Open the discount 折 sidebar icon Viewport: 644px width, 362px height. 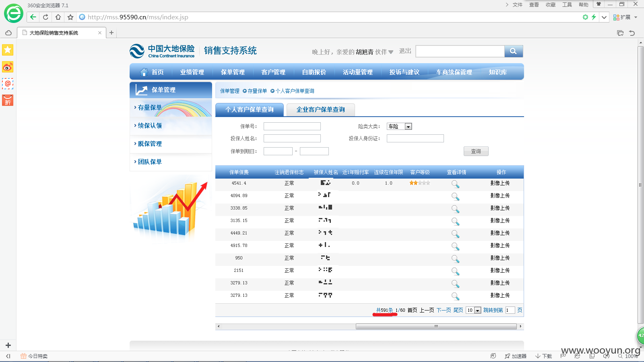[8, 100]
